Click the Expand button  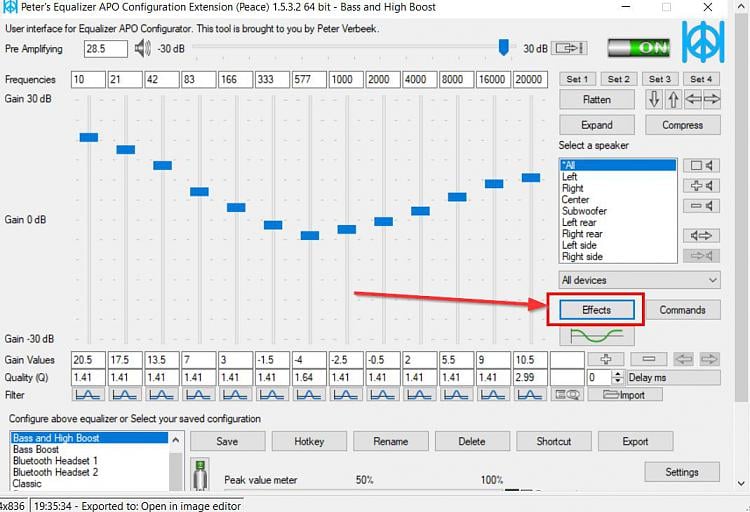point(597,125)
